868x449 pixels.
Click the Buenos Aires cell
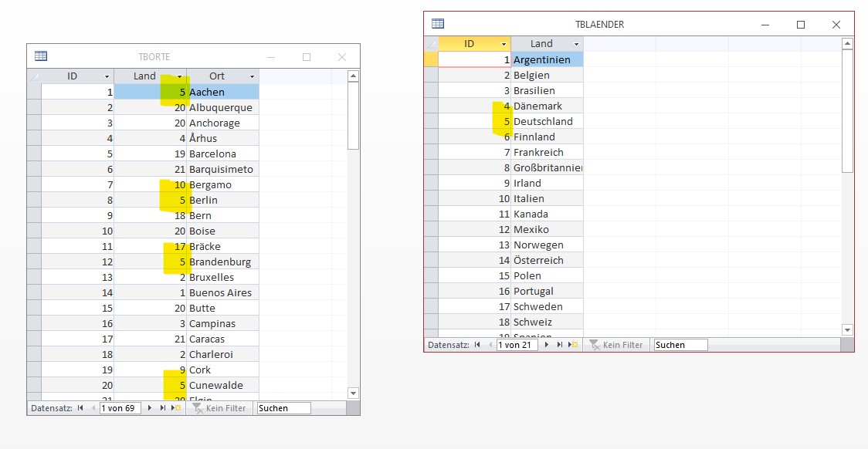tap(223, 292)
